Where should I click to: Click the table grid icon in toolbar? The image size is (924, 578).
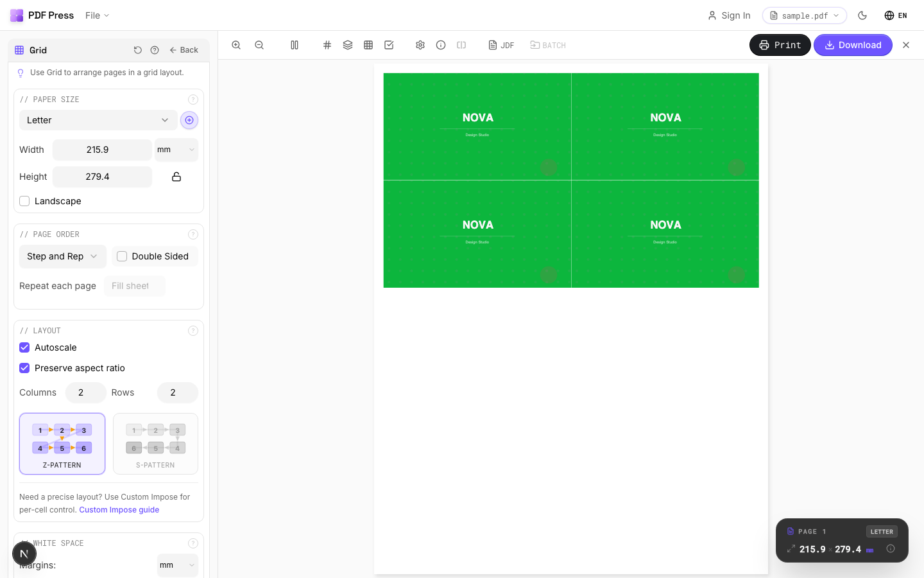click(x=368, y=45)
